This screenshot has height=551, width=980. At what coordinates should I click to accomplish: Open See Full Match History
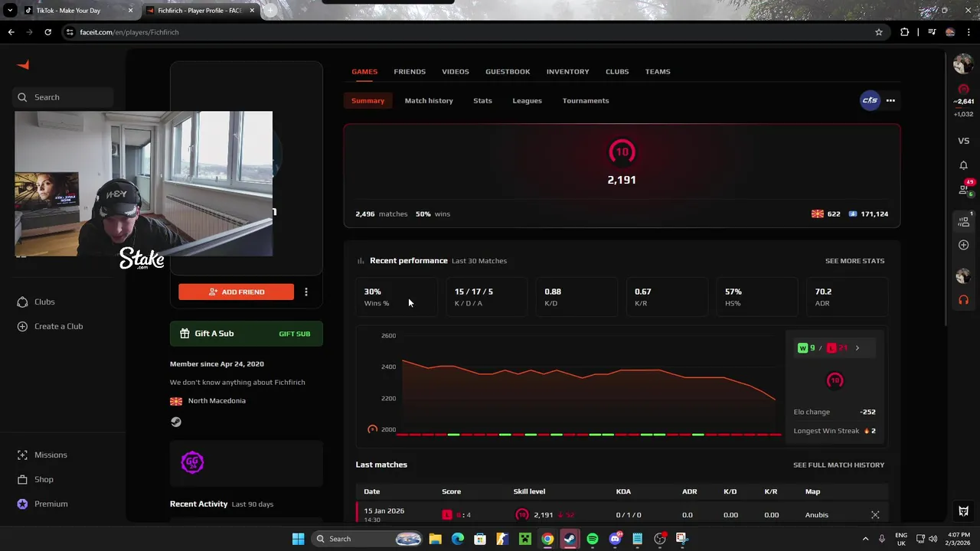(838, 465)
